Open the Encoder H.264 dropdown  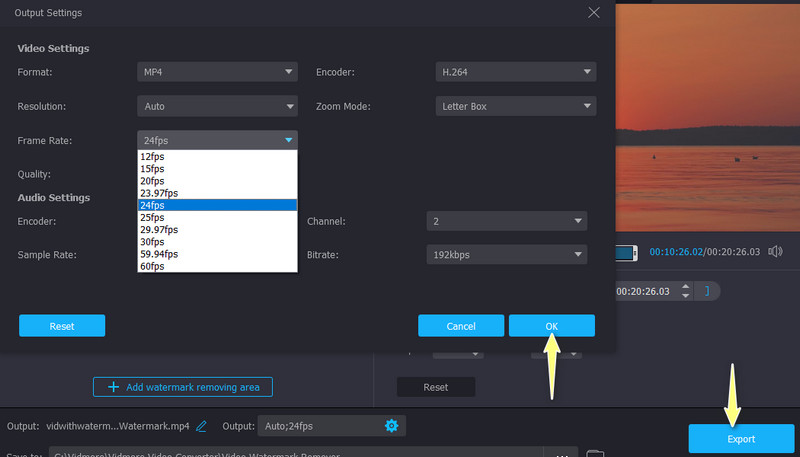pyautogui.click(x=515, y=72)
